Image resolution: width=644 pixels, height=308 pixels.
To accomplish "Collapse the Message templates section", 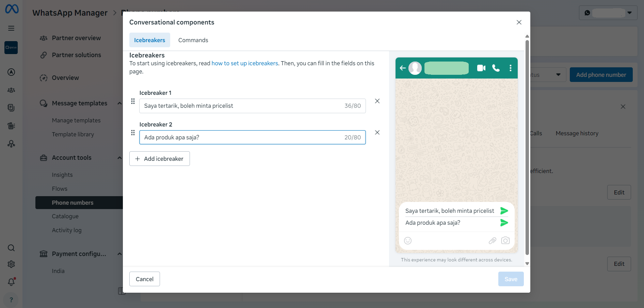I will (x=119, y=103).
